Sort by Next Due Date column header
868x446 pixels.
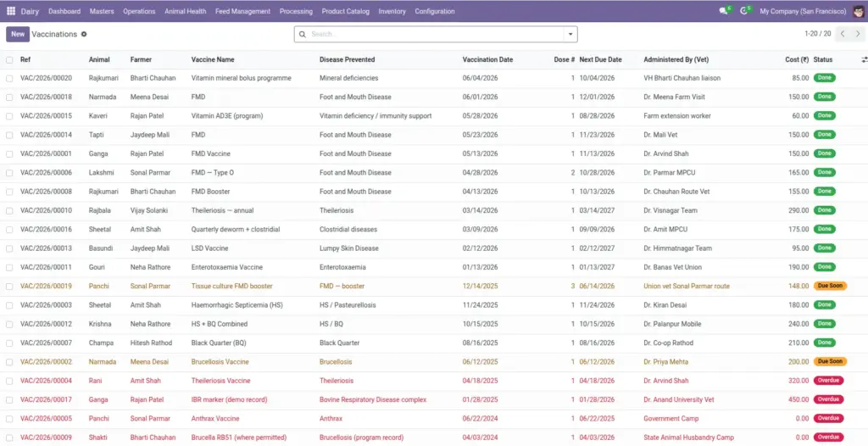coord(601,60)
